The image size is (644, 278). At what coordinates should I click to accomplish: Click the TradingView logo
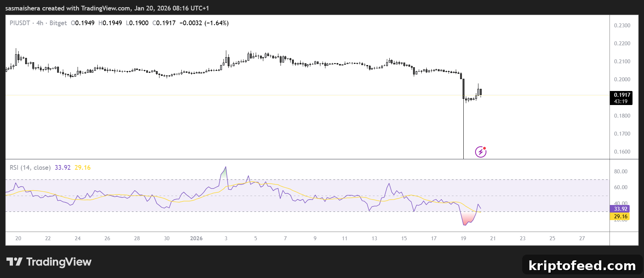49,262
